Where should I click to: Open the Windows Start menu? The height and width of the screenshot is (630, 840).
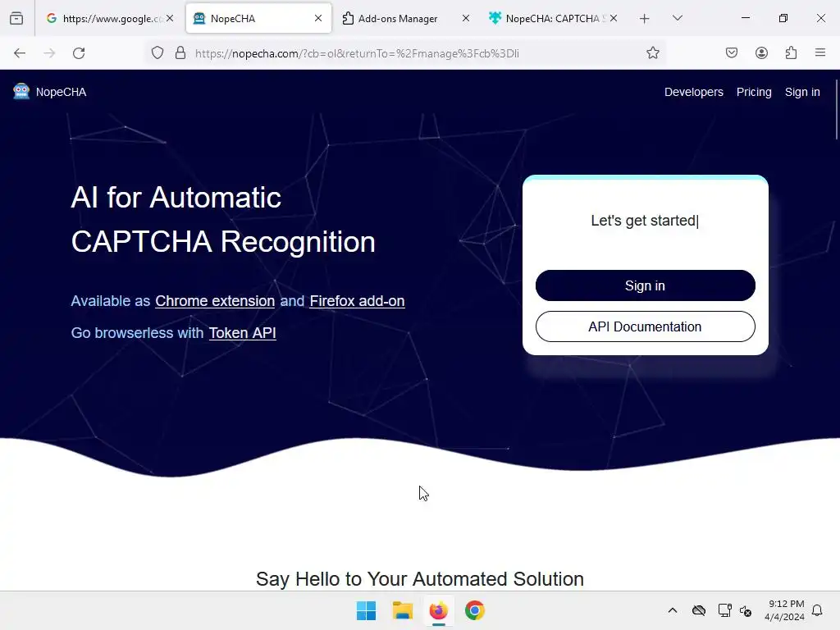367,610
